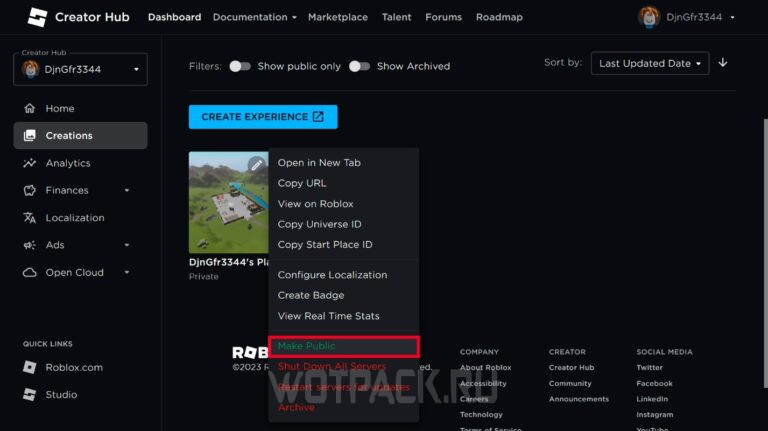Toggle Show public only filter
Screen dimensions: 768x431
click(x=240, y=66)
